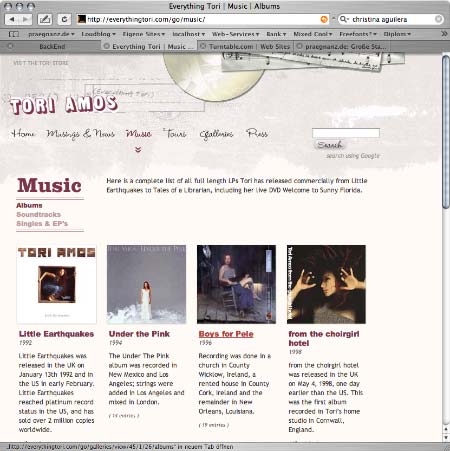Select Singles & EP's in sidebar
The height and width of the screenshot is (451, 450).
[x=42, y=223]
